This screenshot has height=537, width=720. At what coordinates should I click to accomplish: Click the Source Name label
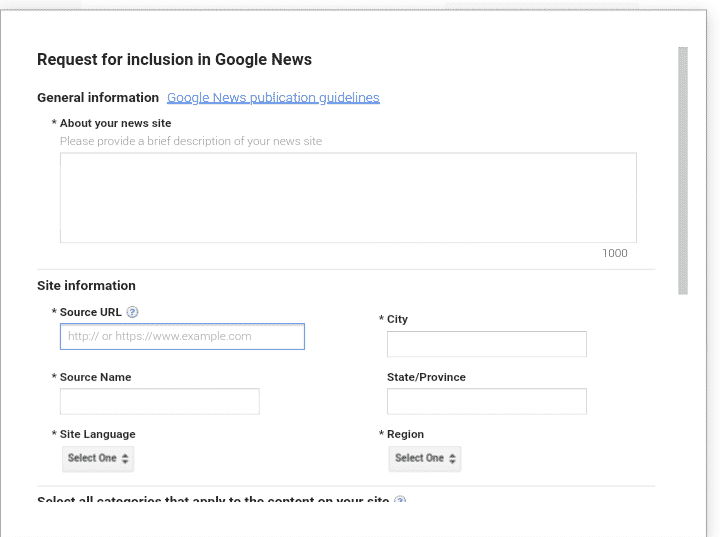coord(96,377)
